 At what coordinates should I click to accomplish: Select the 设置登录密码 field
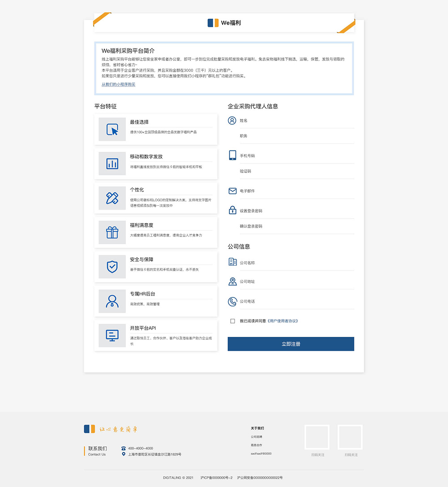[x=296, y=211]
